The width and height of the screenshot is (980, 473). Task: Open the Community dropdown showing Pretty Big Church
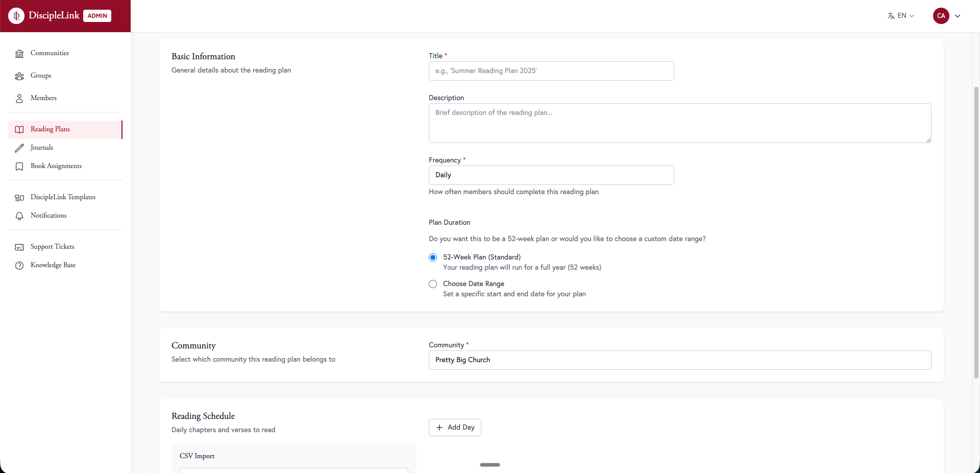coord(680,360)
